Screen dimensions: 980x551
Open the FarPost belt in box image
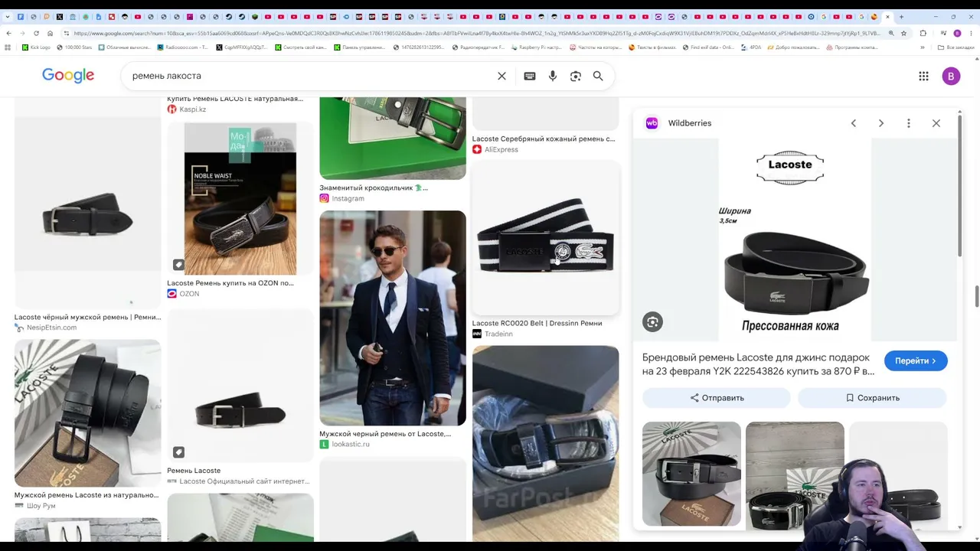point(546,444)
